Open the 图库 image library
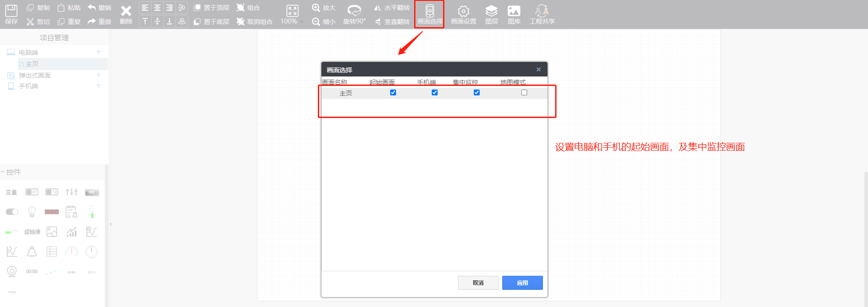This screenshot has width=868, height=307. [514, 14]
